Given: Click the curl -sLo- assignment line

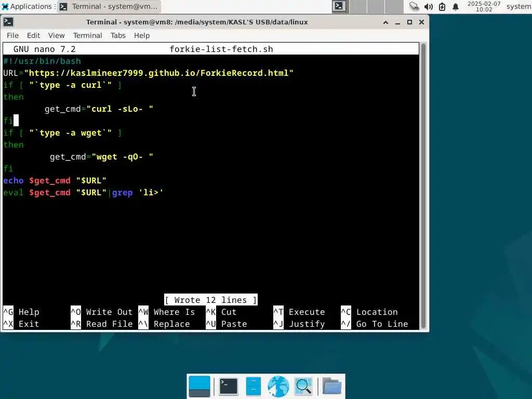Looking at the screenshot, I should point(99,109).
